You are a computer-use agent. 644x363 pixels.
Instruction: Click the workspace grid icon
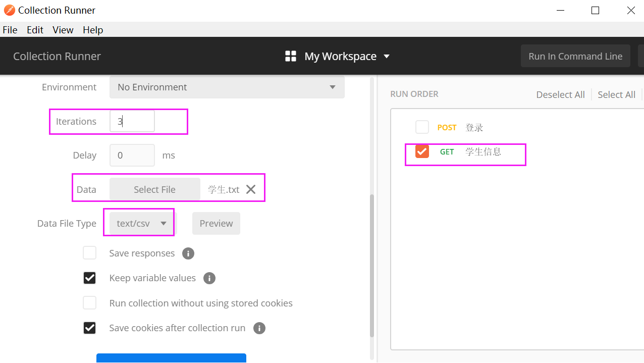[291, 56]
